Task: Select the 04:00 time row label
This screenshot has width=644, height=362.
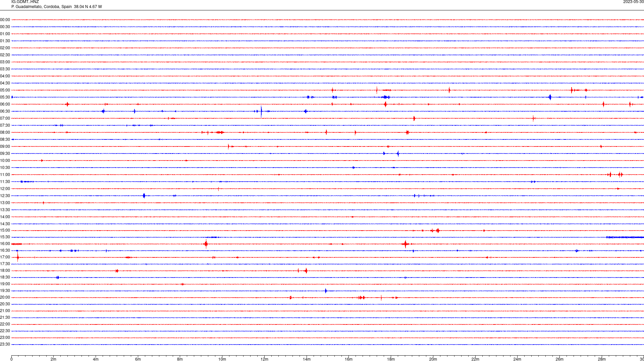Action: click(x=5, y=76)
